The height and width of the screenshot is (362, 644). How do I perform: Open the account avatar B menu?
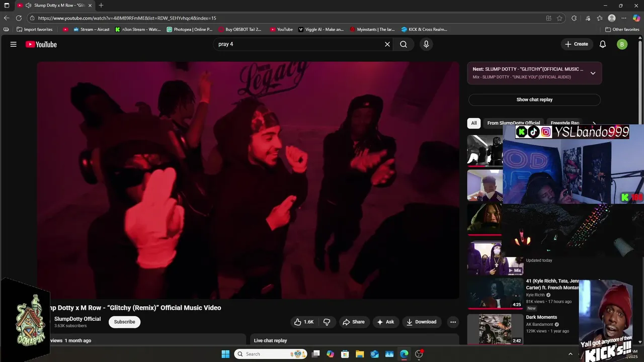click(x=622, y=44)
